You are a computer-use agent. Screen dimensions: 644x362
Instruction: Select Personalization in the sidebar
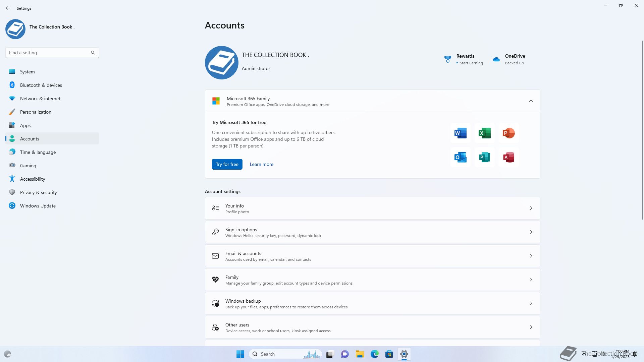[x=52, y=112]
